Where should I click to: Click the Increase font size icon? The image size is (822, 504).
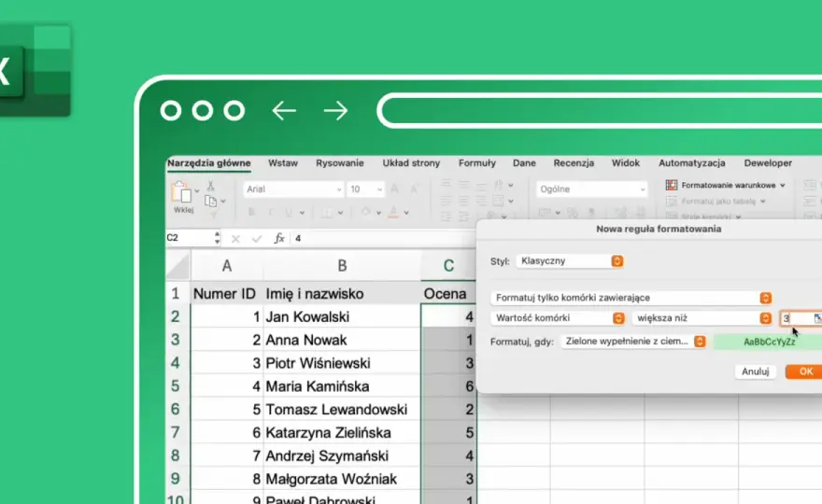point(395,189)
